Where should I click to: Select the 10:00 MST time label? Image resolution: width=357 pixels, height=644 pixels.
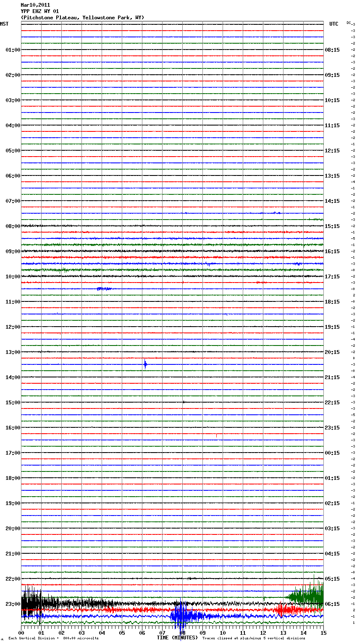[13, 277]
